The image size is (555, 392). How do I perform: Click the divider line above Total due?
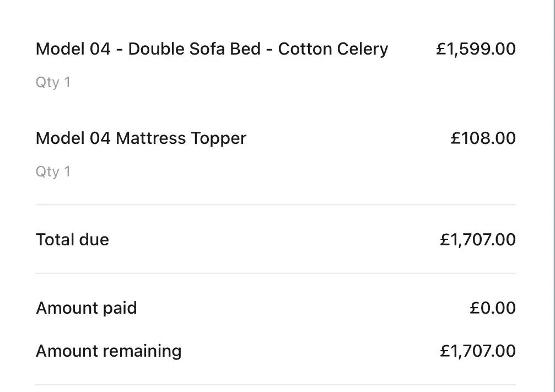tap(276, 205)
